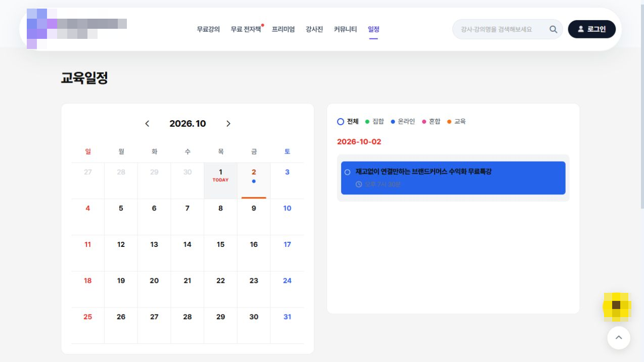Select October 4 on the calendar

click(87, 217)
